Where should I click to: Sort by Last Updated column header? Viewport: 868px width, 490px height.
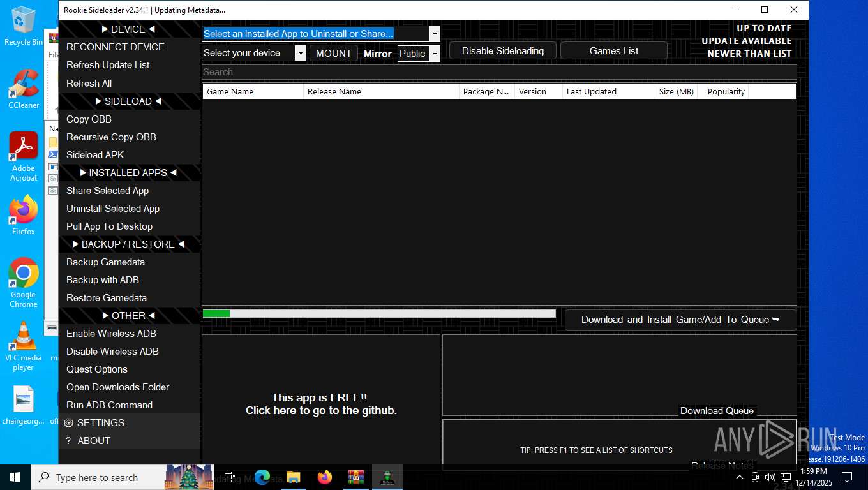tap(609, 91)
